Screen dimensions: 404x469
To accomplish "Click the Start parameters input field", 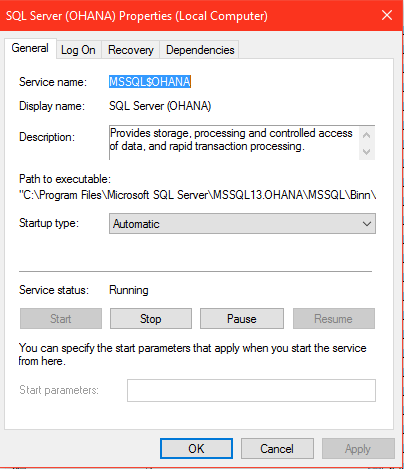I will tap(251, 390).
